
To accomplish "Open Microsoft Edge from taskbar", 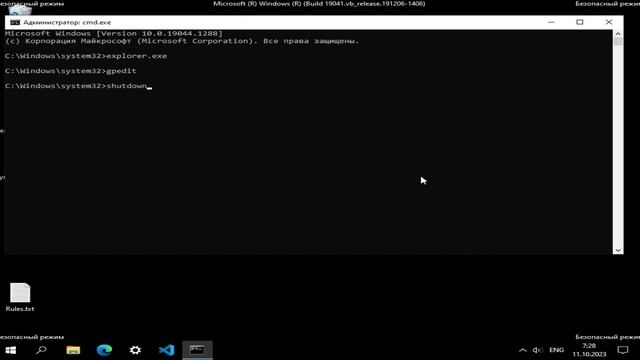I will click(x=104, y=350).
